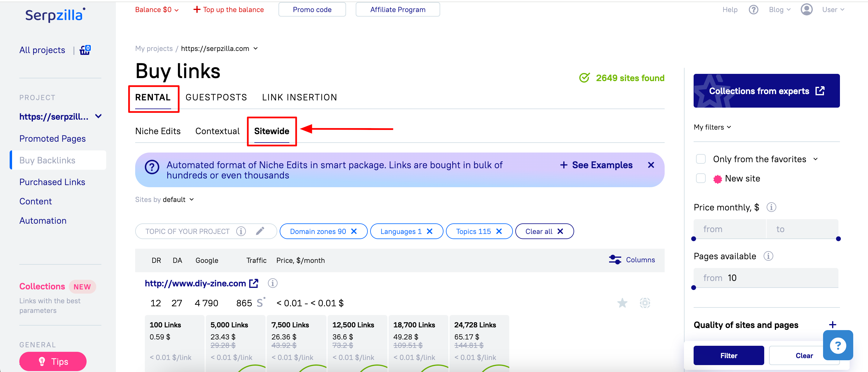Open Purchased Links in sidebar
868x372 pixels.
click(52, 182)
